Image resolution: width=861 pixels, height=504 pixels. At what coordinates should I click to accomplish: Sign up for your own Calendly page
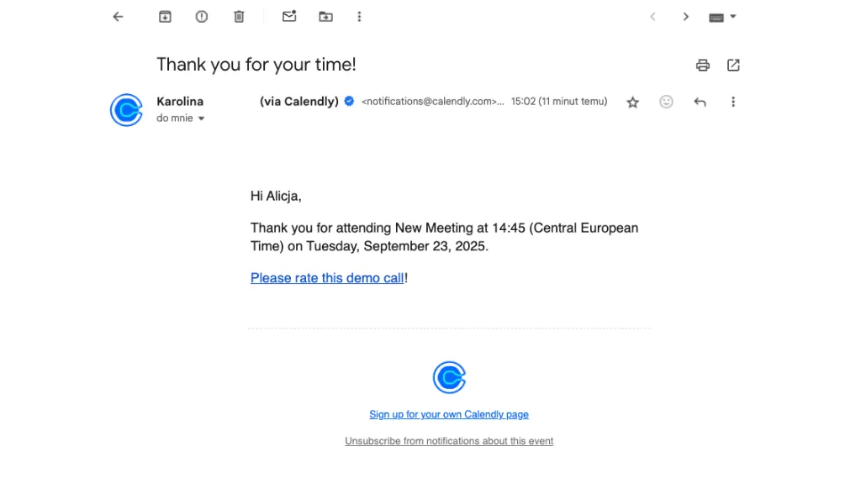pyautogui.click(x=449, y=414)
